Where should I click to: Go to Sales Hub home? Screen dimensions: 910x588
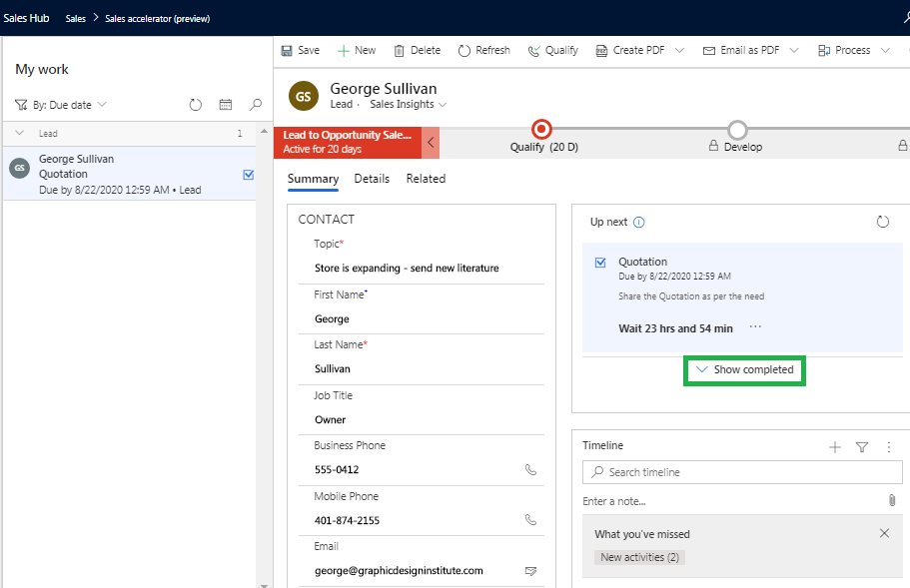(26, 18)
